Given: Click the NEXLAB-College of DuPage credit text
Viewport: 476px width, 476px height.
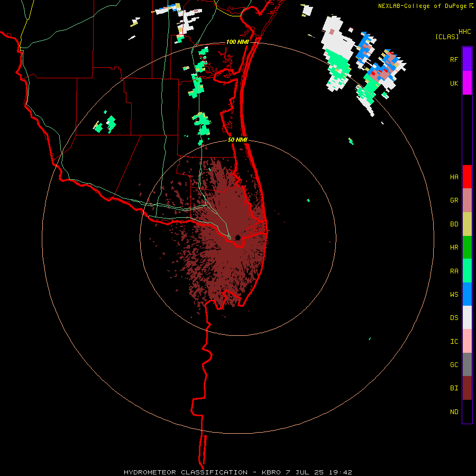Looking at the screenshot, I should [423, 6].
